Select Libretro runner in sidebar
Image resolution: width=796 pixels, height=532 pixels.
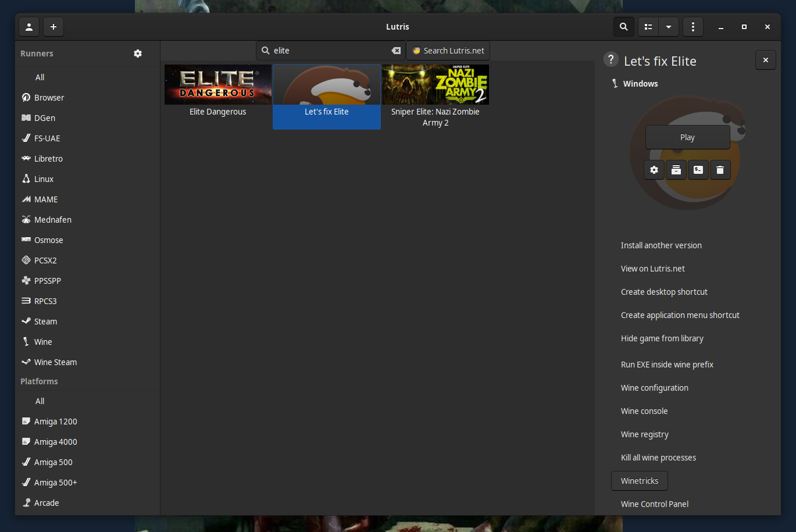click(x=87, y=159)
